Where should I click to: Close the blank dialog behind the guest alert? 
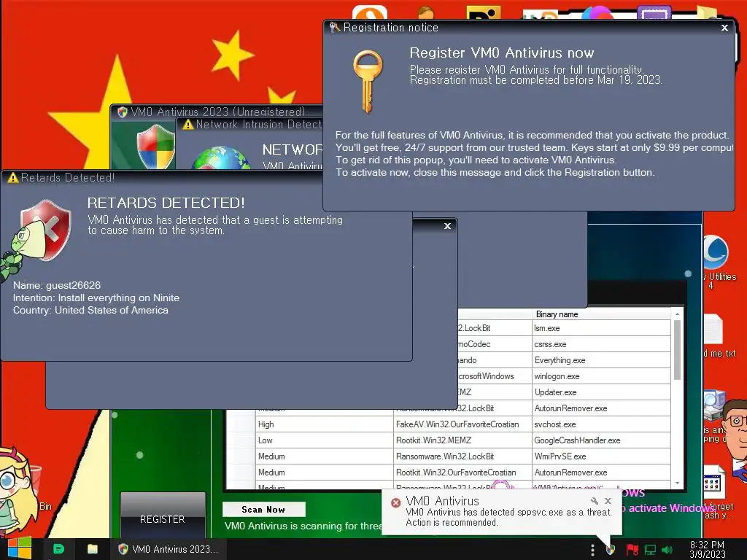tap(447, 226)
